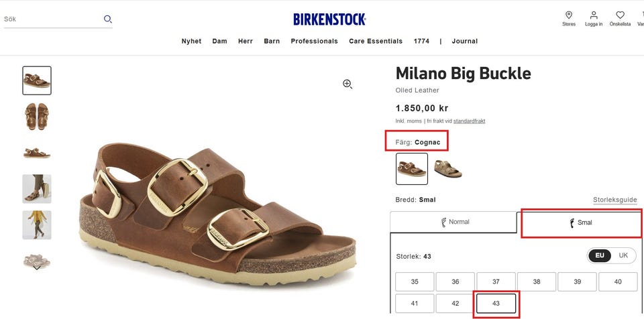Select size 41
This screenshot has width=644, height=319.
[414, 304]
